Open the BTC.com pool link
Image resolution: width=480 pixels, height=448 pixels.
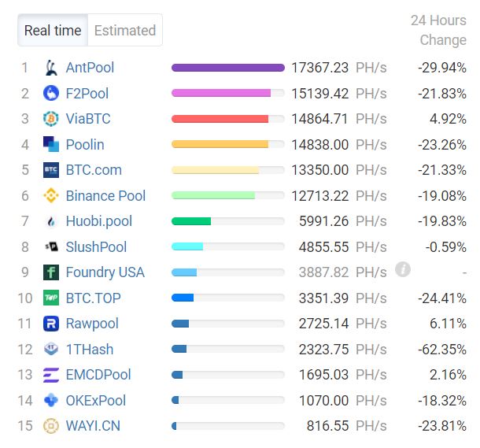[94, 170]
